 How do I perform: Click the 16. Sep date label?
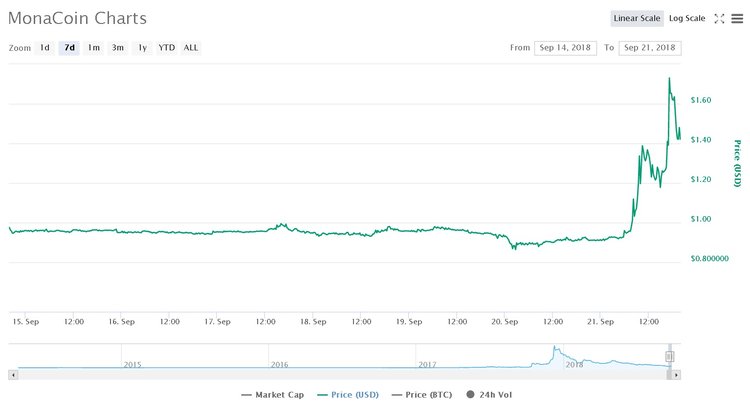(x=121, y=322)
